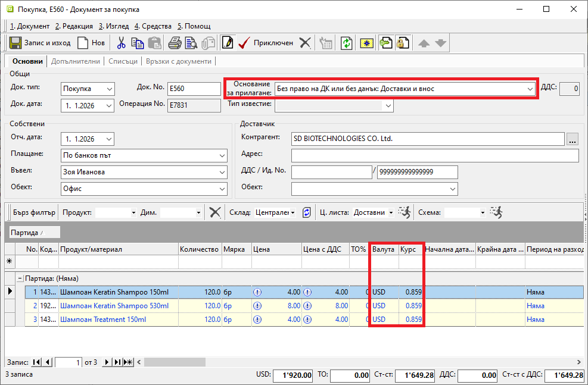Click the padlock icon in toolbar
Screen dimensions: 588x385
click(x=403, y=43)
